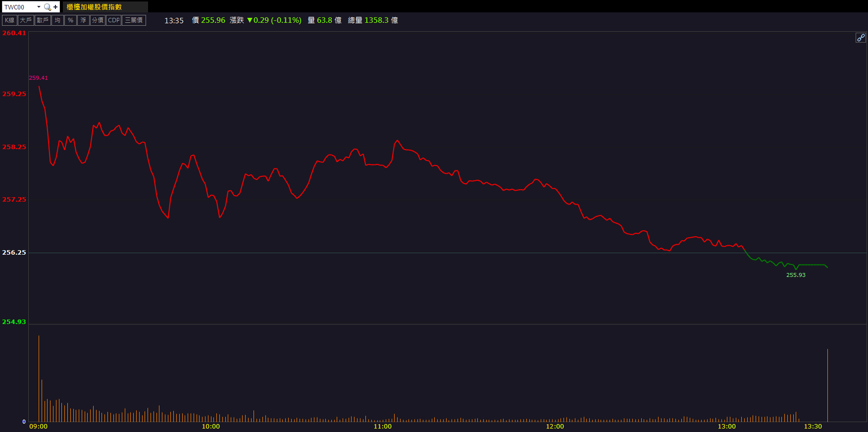The width and height of the screenshot is (868, 432).
Task: Open the TWC00 symbol dropdown arrow
Action: pyautogui.click(x=39, y=7)
